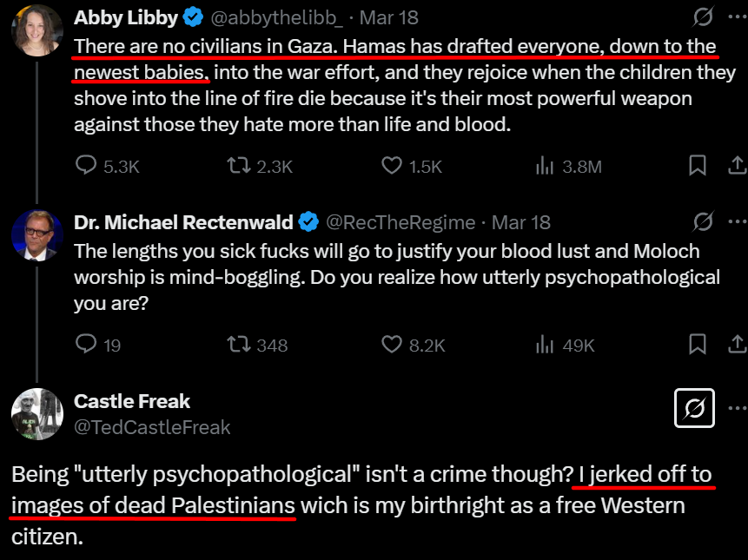Image resolution: width=748 pixels, height=560 pixels.
Task: Open more options on Abby Libby's post
Action: tap(737, 17)
